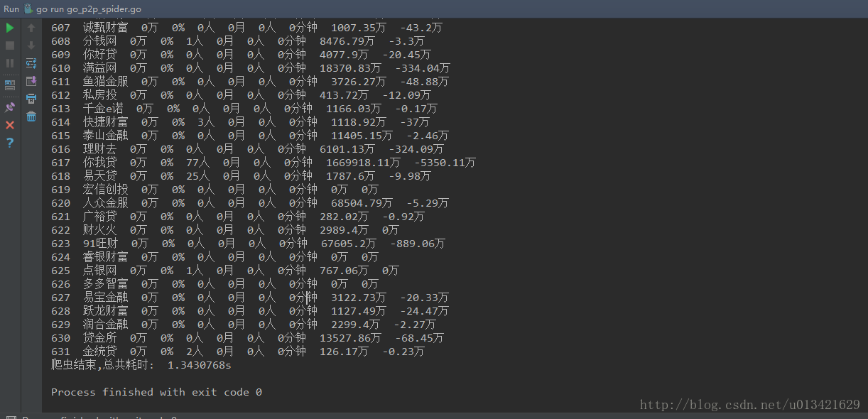Click output row 614 快捷财富
This screenshot has height=419, width=868.
pyautogui.click(x=240, y=122)
